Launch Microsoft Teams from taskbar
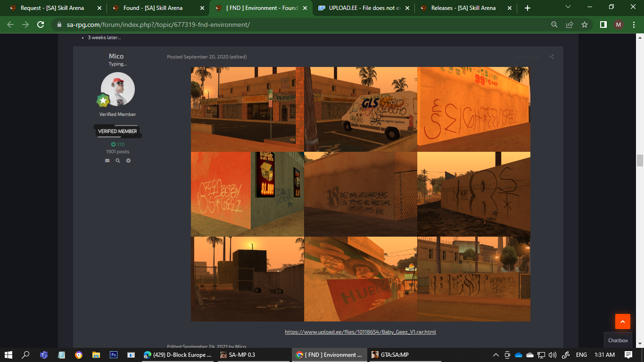Viewport: 644px width, 362px height. [44, 354]
